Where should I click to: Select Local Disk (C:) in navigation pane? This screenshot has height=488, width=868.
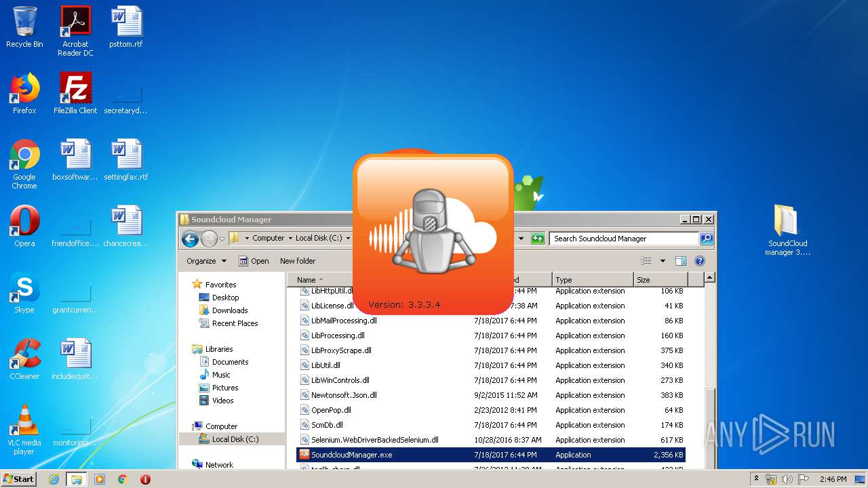[232, 439]
